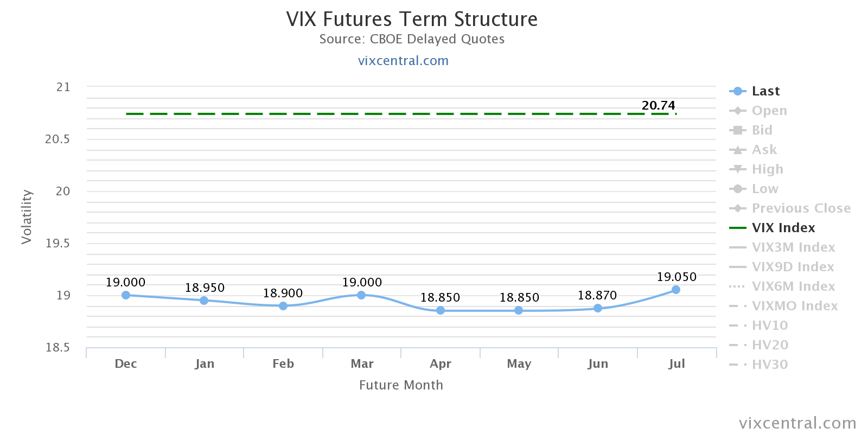Click the Ask legend triangle icon
This screenshot has height=434, width=868.
(737, 150)
